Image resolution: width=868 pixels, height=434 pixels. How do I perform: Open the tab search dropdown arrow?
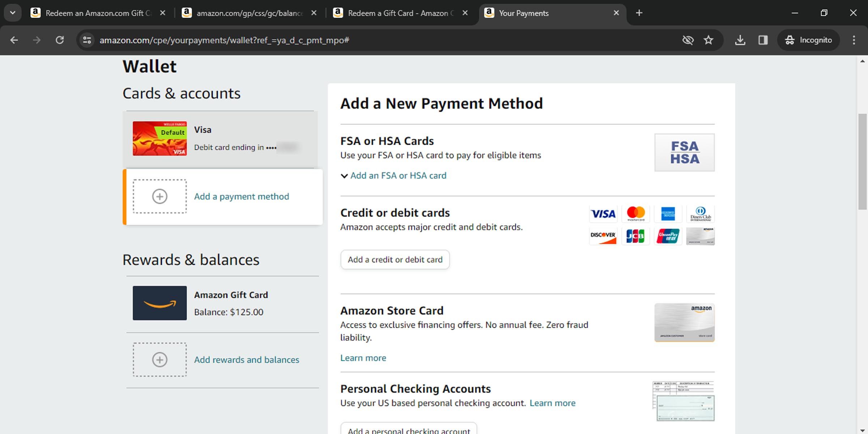point(13,13)
